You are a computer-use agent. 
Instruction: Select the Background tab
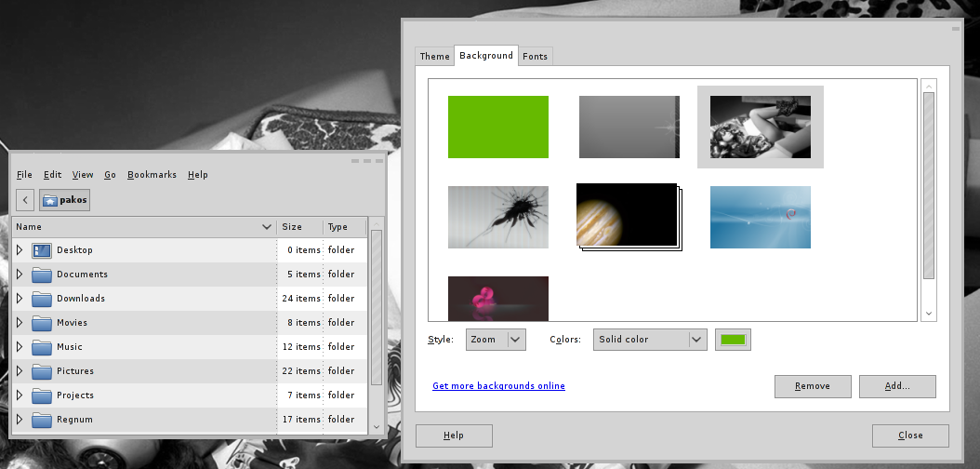pos(486,56)
